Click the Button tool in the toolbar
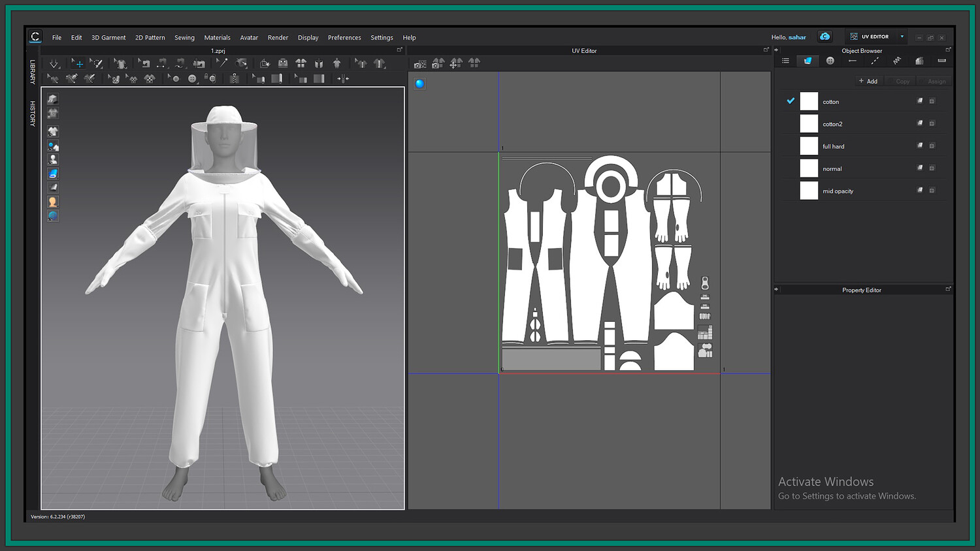This screenshot has height=551, width=980. 192,78
